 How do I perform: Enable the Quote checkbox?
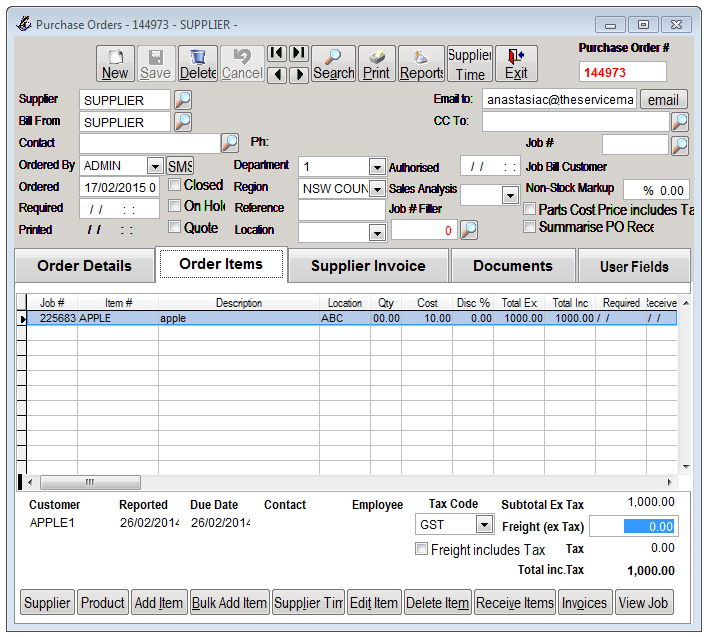175,227
